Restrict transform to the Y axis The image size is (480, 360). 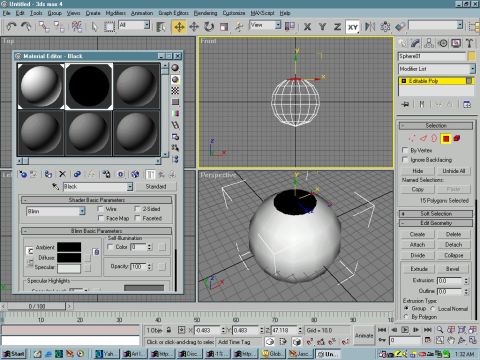pos(322,27)
